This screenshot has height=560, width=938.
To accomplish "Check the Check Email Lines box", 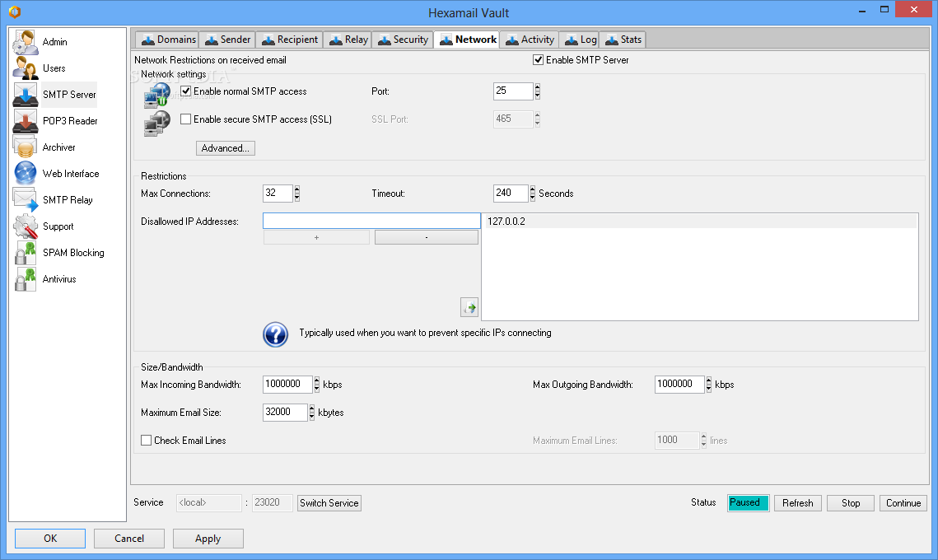I will click(146, 441).
